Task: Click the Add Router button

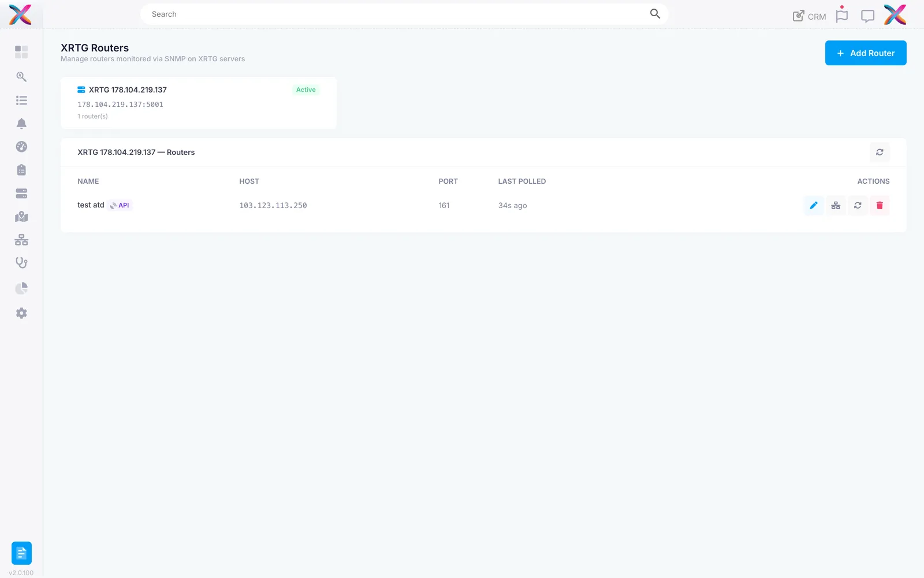Action: pyautogui.click(x=866, y=53)
